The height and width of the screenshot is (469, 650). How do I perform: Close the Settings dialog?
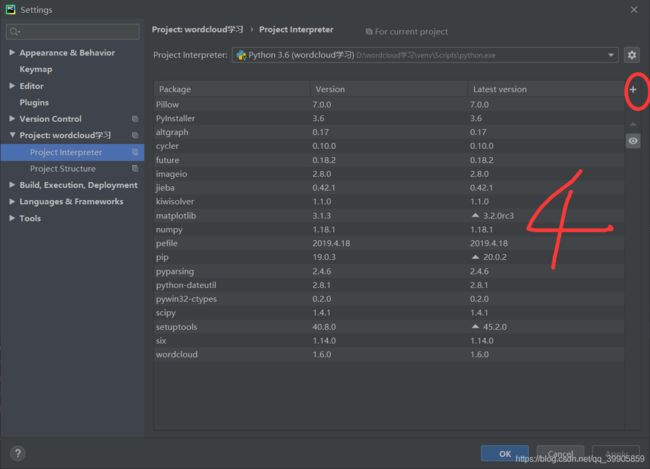(x=634, y=10)
